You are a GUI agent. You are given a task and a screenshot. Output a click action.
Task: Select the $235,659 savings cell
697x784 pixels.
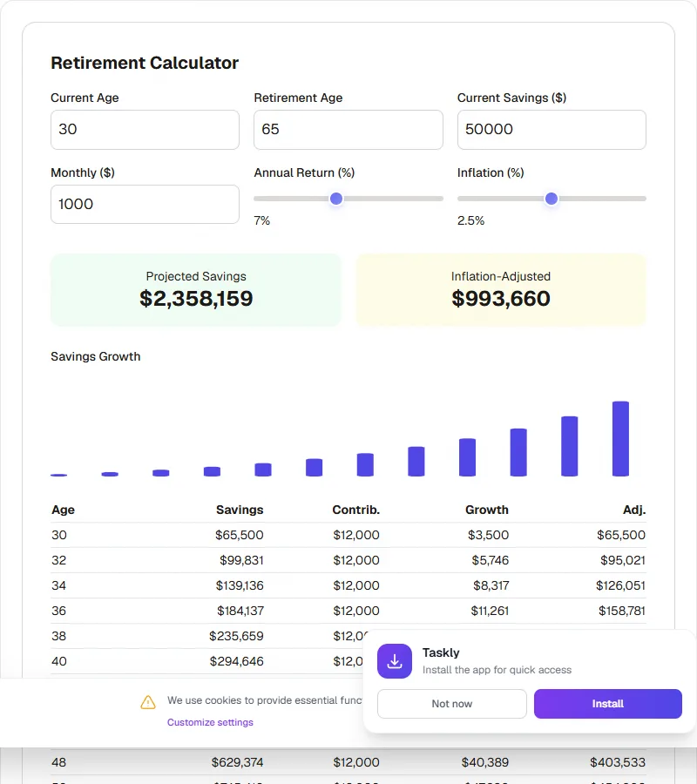[x=236, y=636]
